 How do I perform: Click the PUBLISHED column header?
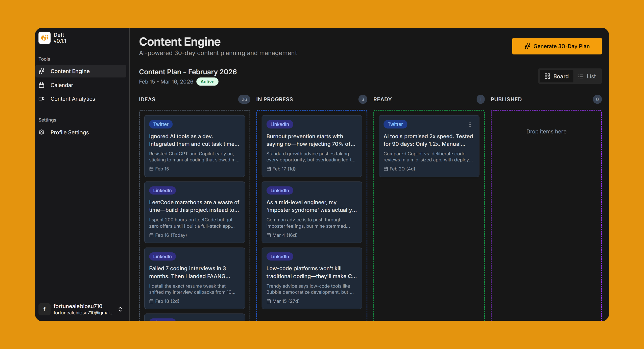tap(506, 99)
